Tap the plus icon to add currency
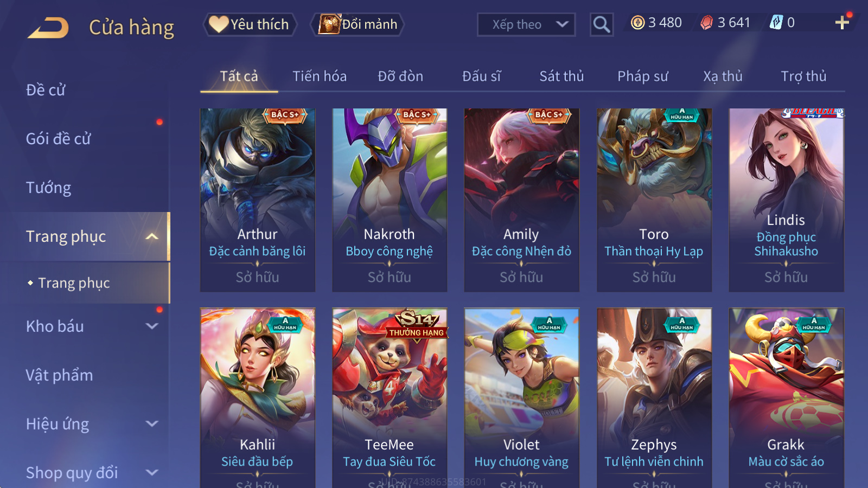Viewport: 868px width, 488px height. coord(841,22)
